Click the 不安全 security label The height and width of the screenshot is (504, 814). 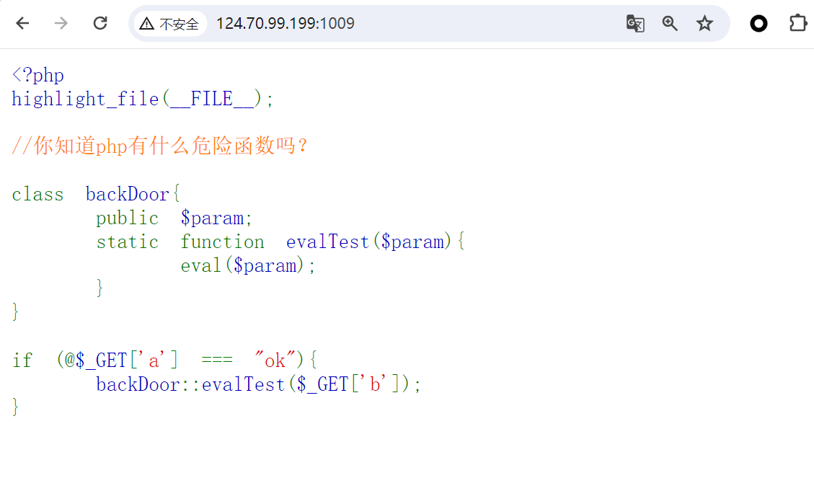[x=179, y=24]
